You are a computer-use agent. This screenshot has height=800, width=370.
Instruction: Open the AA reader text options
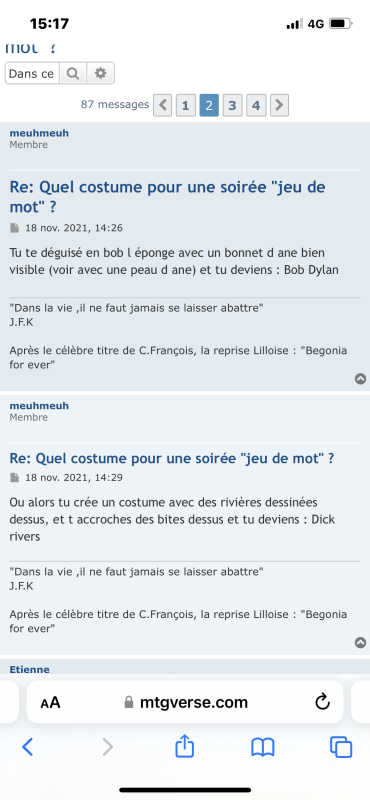50,703
